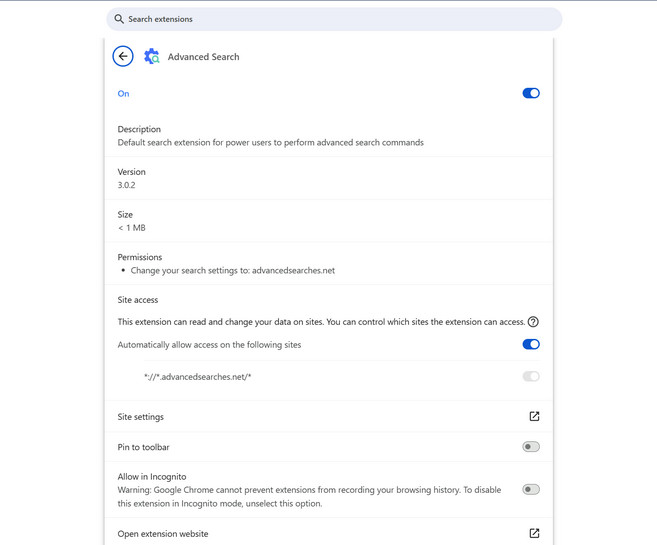Screen dimensions: 657x545
Task: Focus the Search extensions field
Action: coord(340,19)
